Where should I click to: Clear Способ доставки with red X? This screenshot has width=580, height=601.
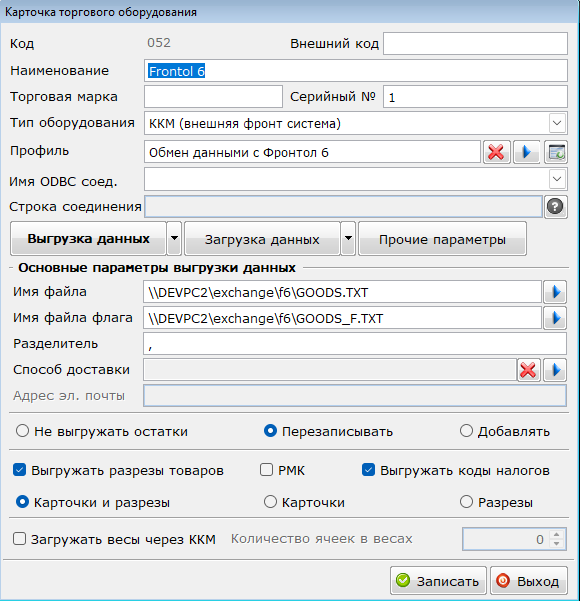click(529, 370)
